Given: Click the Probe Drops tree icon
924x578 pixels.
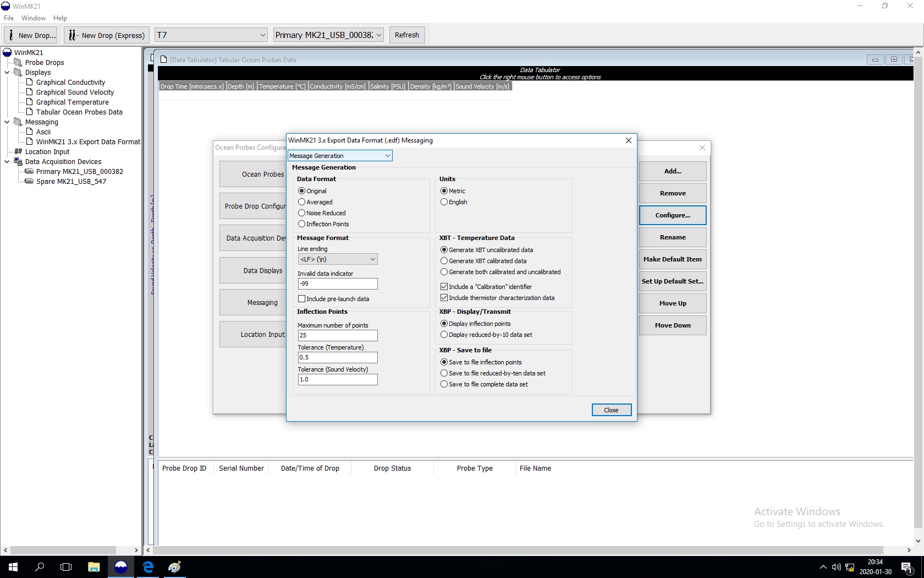Looking at the screenshot, I should (18, 62).
